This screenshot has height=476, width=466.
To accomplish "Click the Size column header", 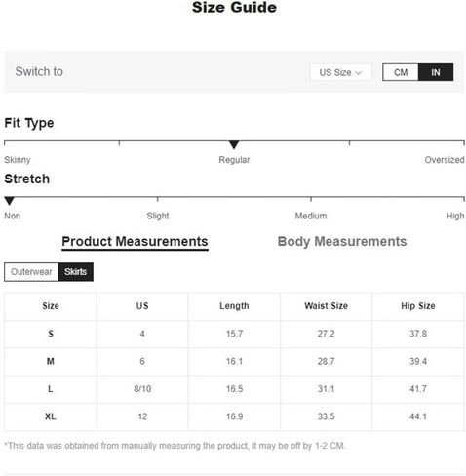I will [x=51, y=306].
